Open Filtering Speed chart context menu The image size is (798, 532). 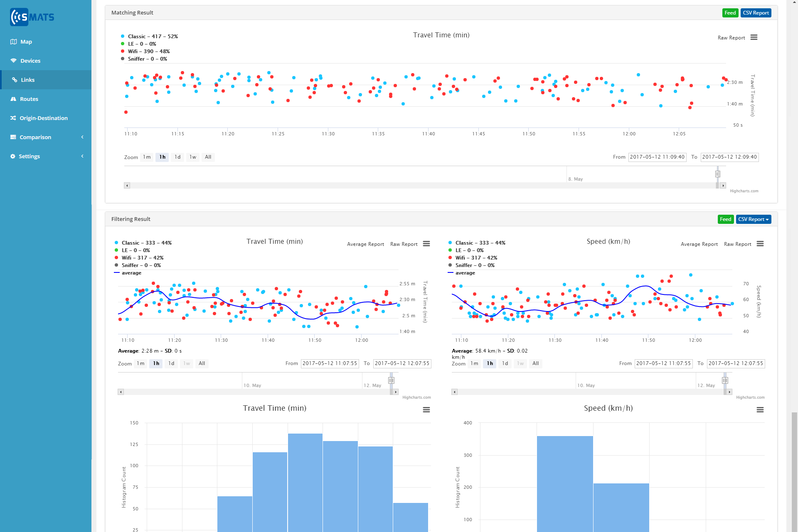[760, 244]
